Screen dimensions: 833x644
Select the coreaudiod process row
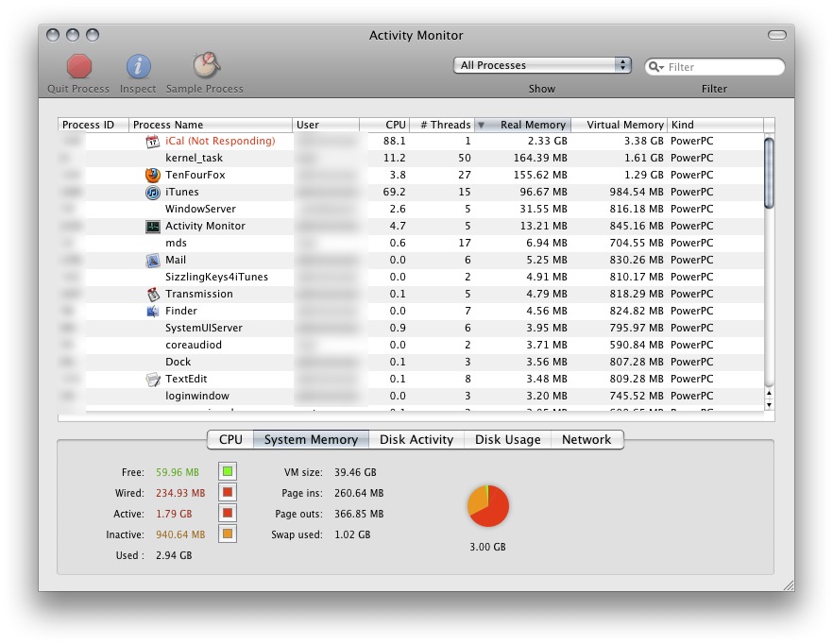coord(411,345)
